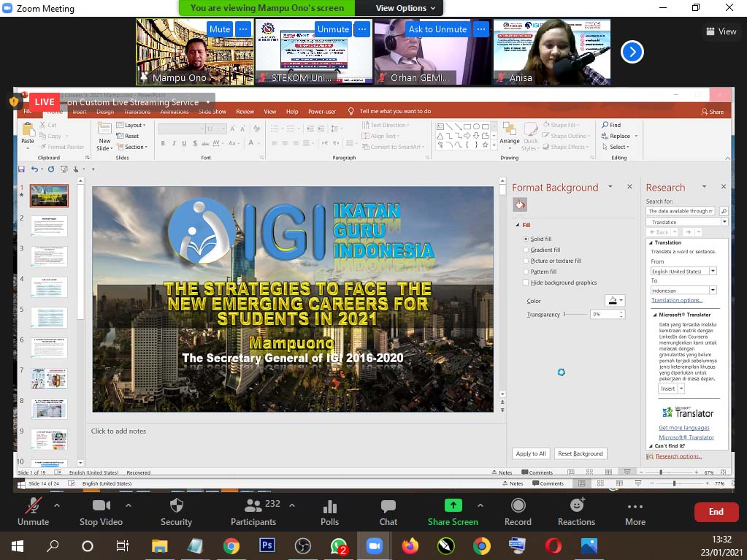Open audio options arrow beside Unmute
This screenshot has height=560, width=747.
pyautogui.click(x=57, y=505)
